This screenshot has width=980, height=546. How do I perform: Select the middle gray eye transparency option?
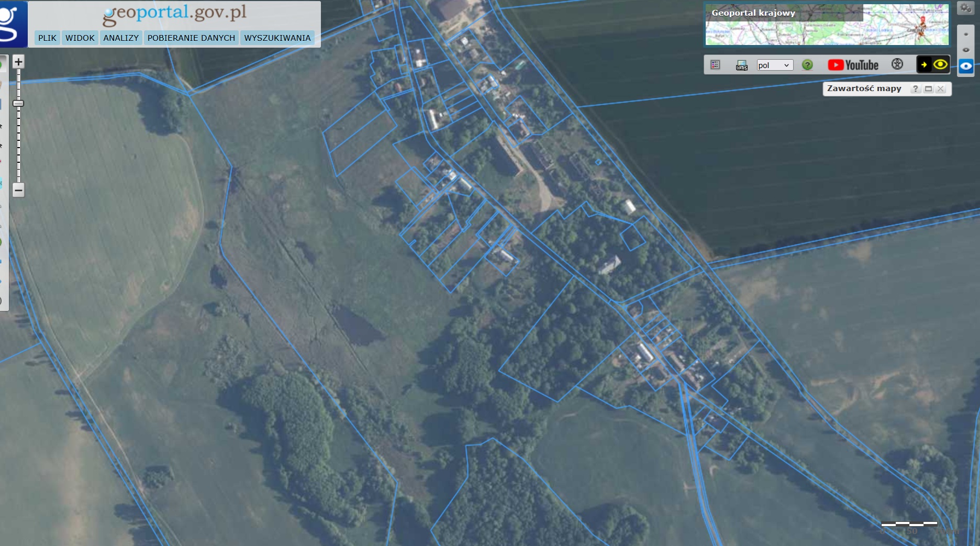966,50
